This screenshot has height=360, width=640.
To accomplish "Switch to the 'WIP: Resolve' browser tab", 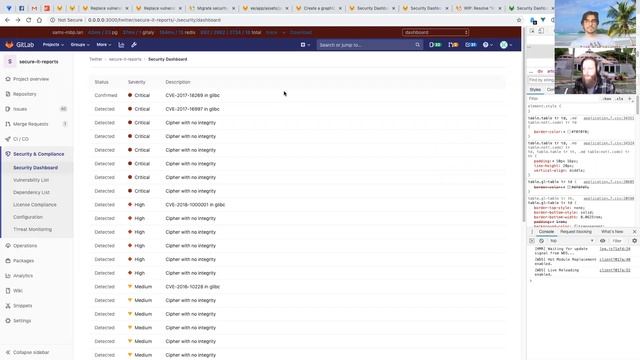I will click(x=478, y=8).
